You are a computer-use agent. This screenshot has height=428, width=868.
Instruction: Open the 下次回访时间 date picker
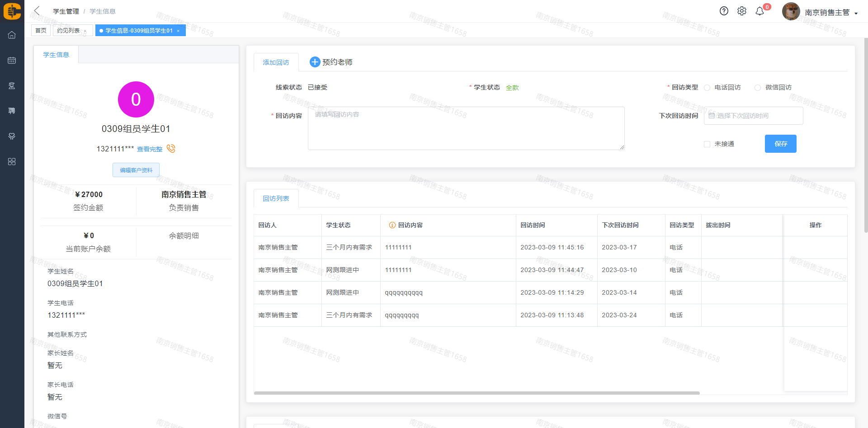[x=753, y=116]
